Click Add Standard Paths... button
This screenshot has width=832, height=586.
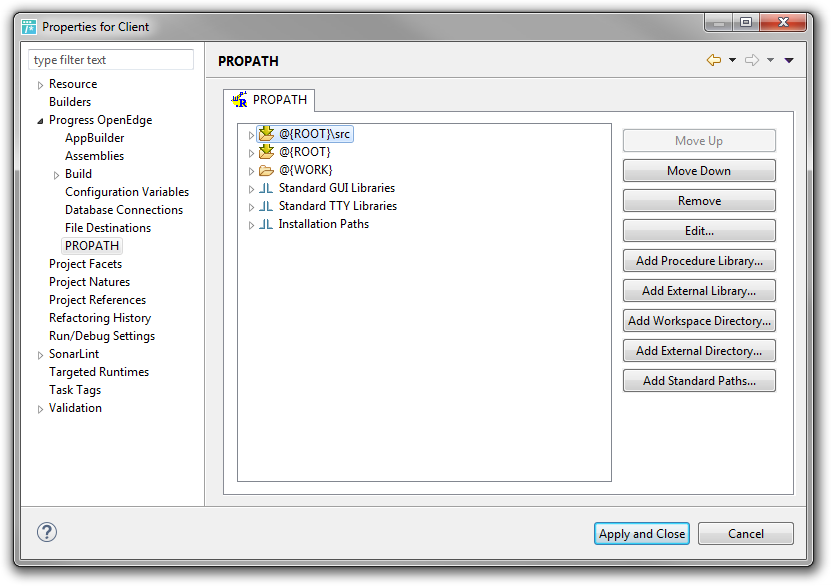699,381
